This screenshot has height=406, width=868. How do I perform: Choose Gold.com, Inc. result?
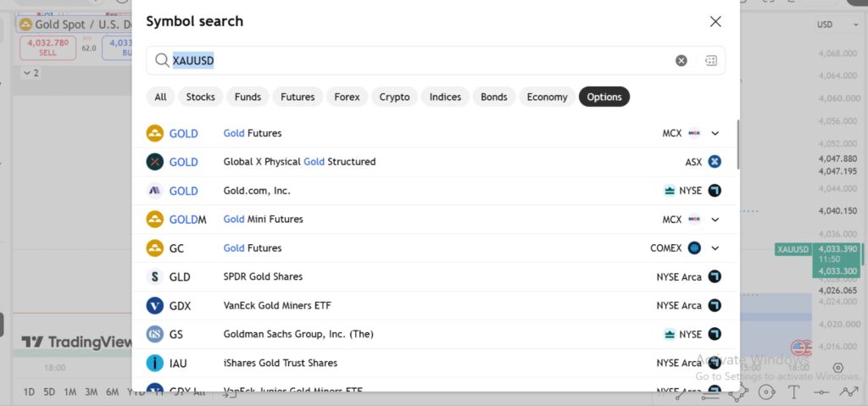435,191
